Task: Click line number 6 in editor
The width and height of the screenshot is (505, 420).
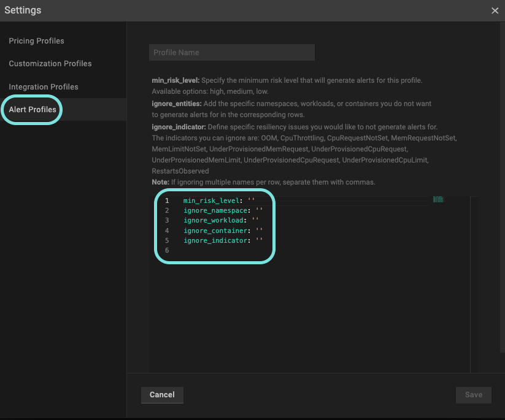Action: (167, 250)
